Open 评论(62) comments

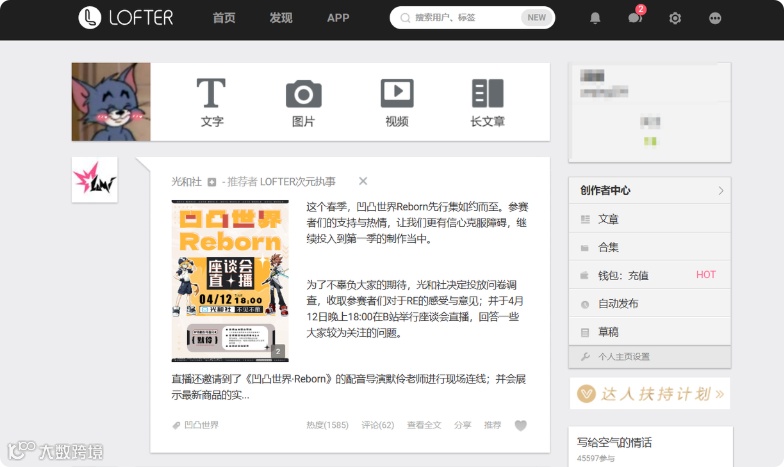pyautogui.click(x=378, y=425)
